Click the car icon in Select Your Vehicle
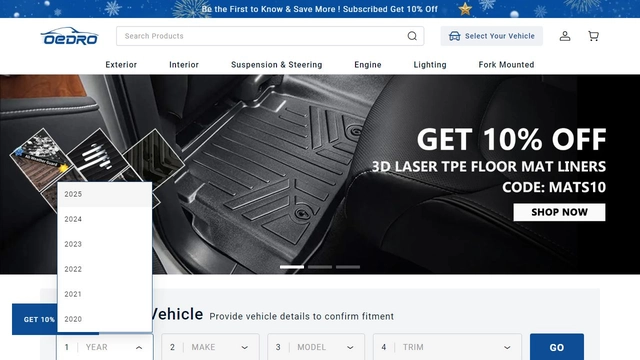This screenshot has width=640, height=360. 454,36
